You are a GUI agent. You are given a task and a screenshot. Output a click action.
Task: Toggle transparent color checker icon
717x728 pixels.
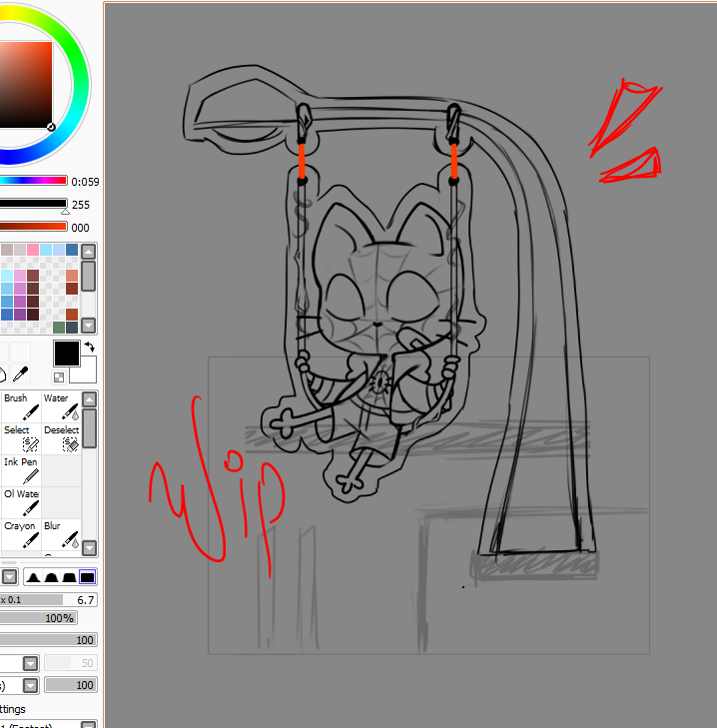point(59,377)
